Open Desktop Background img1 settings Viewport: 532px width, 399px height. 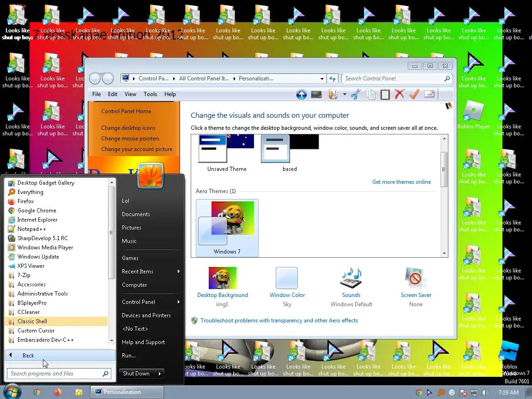222,287
